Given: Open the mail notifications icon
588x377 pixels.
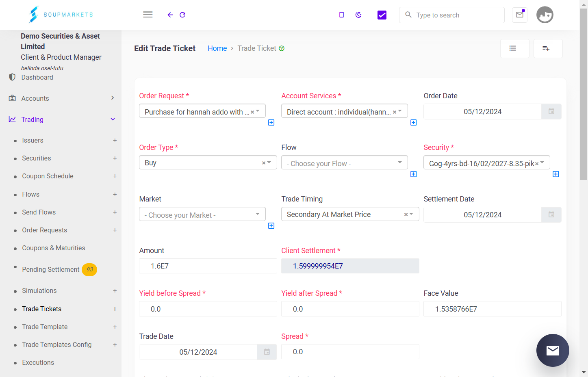Looking at the screenshot, I should pyautogui.click(x=520, y=15).
